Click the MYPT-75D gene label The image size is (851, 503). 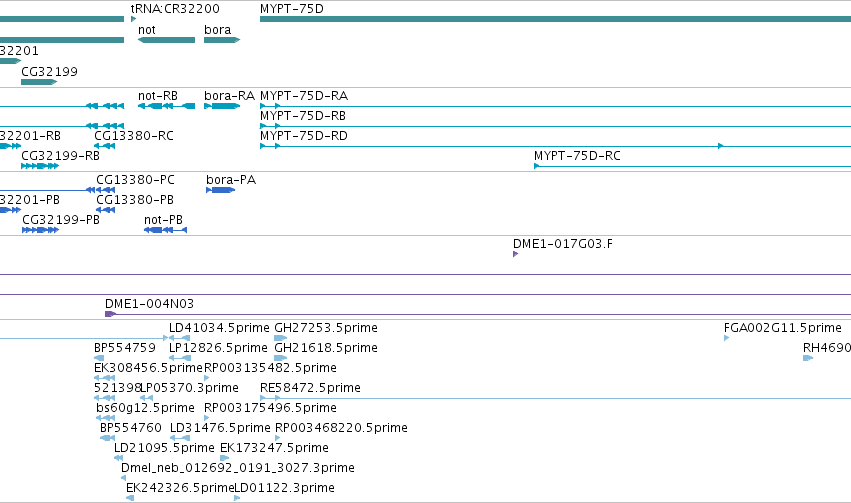pyautogui.click(x=291, y=9)
